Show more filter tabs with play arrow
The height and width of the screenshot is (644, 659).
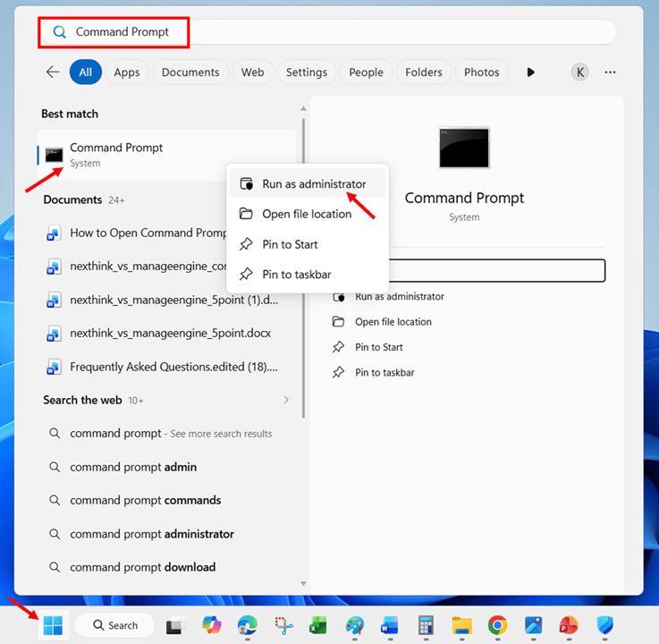(531, 72)
